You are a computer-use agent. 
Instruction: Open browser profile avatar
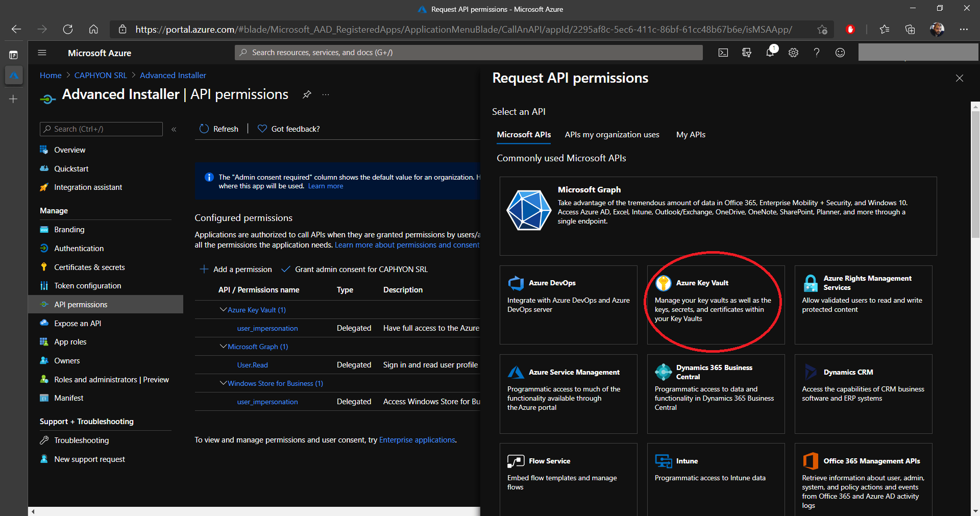point(937,29)
